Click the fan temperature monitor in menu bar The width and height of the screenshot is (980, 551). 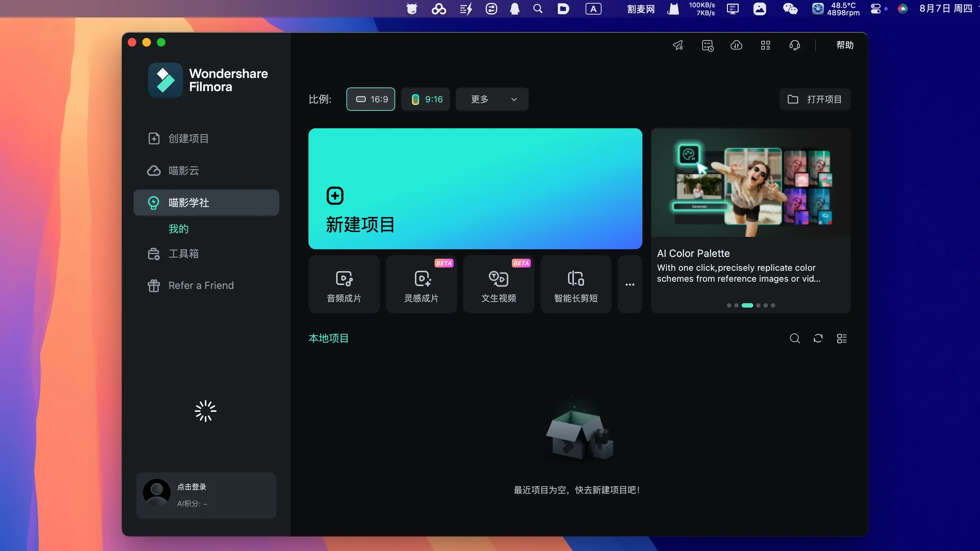click(x=835, y=8)
